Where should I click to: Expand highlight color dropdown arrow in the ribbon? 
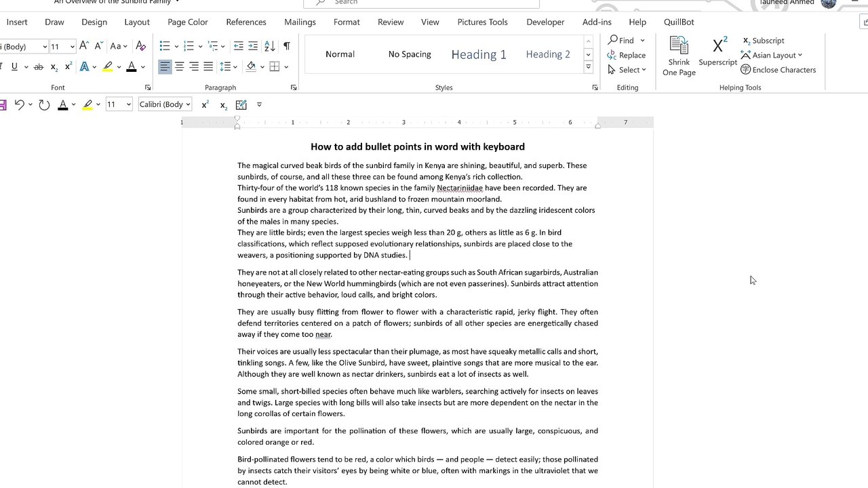[119, 67]
